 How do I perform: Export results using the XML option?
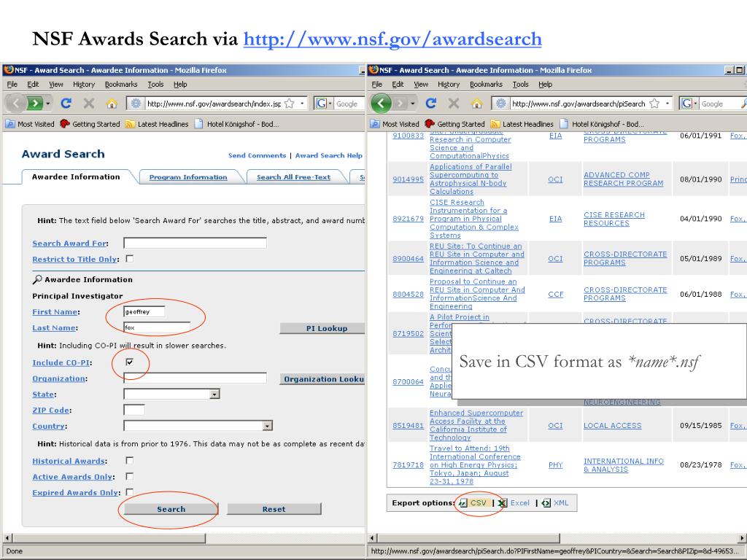[x=555, y=503]
